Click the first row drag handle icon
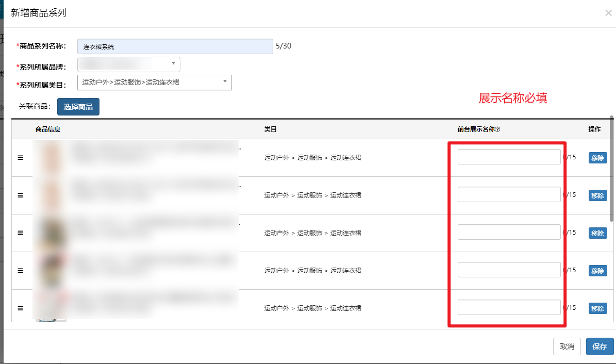This screenshot has width=616, height=364. [21, 158]
